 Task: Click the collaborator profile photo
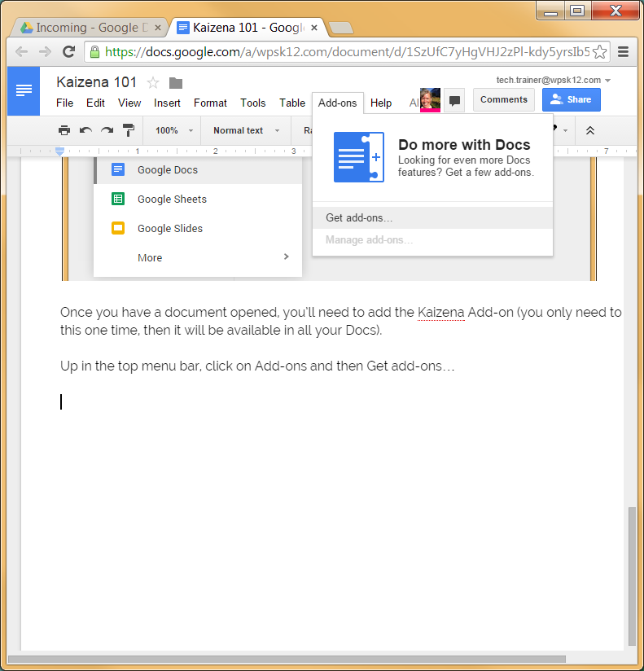tap(430, 100)
